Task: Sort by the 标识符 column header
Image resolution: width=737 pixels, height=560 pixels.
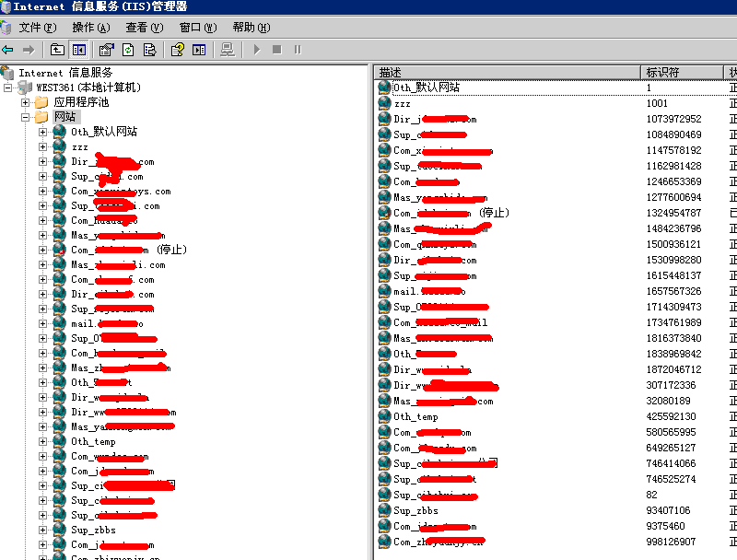Action: pyautogui.click(x=682, y=73)
